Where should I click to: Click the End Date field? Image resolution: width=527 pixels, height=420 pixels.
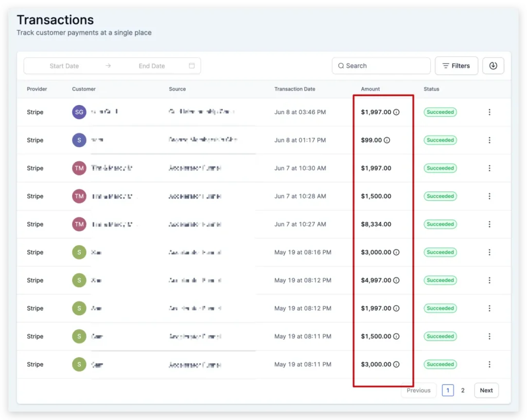click(152, 66)
